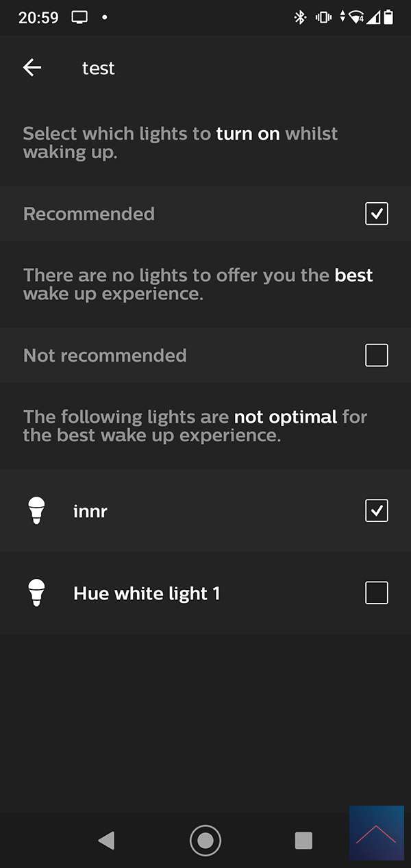This screenshot has height=868, width=411.
Task: Tap the vibrate mode status icon
Action: tap(323, 18)
